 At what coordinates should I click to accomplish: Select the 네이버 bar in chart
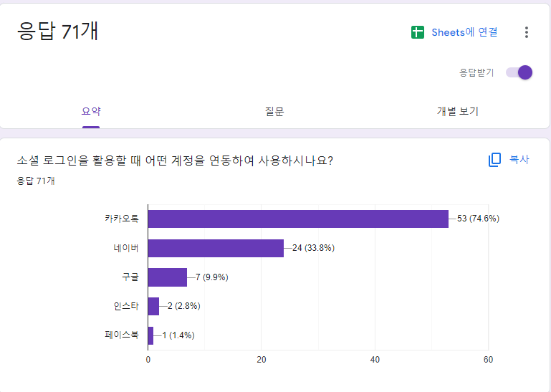pos(216,248)
